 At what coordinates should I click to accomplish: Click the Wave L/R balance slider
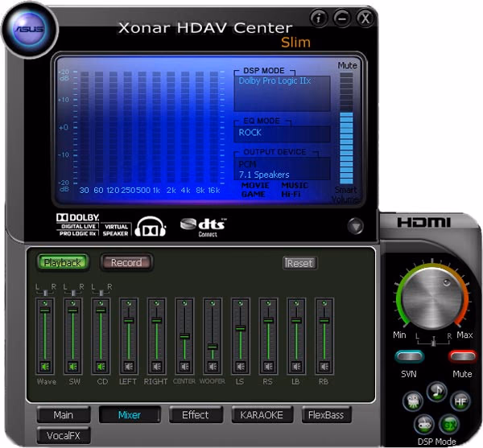coord(45,293)
